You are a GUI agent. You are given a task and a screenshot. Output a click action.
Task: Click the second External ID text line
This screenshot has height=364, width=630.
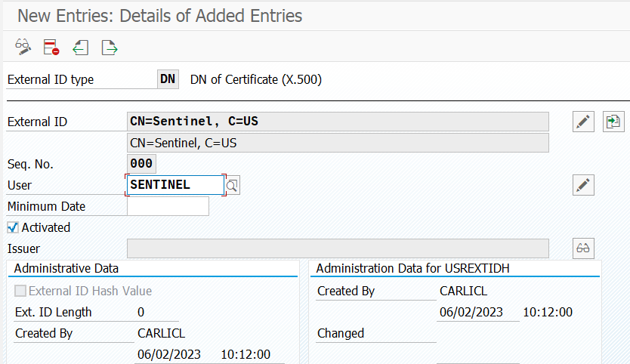338,143
